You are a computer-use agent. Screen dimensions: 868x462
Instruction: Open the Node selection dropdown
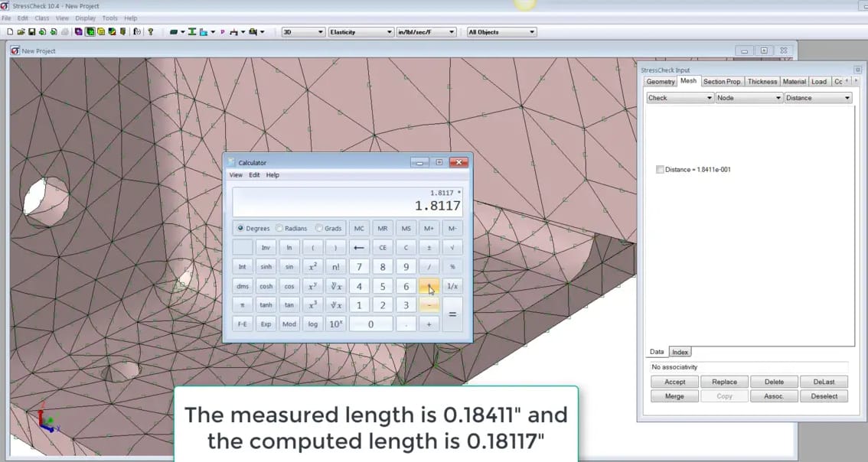[x=779, y=97]
